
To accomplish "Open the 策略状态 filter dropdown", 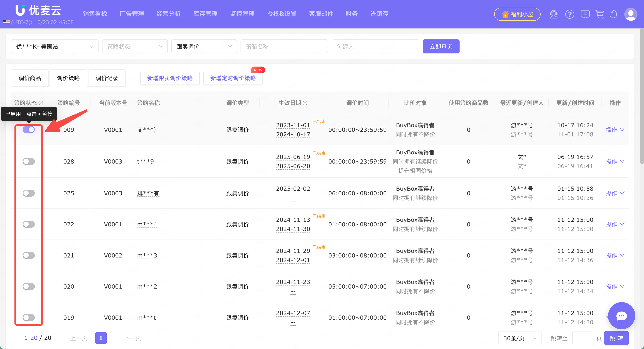I will coord(135,46).
